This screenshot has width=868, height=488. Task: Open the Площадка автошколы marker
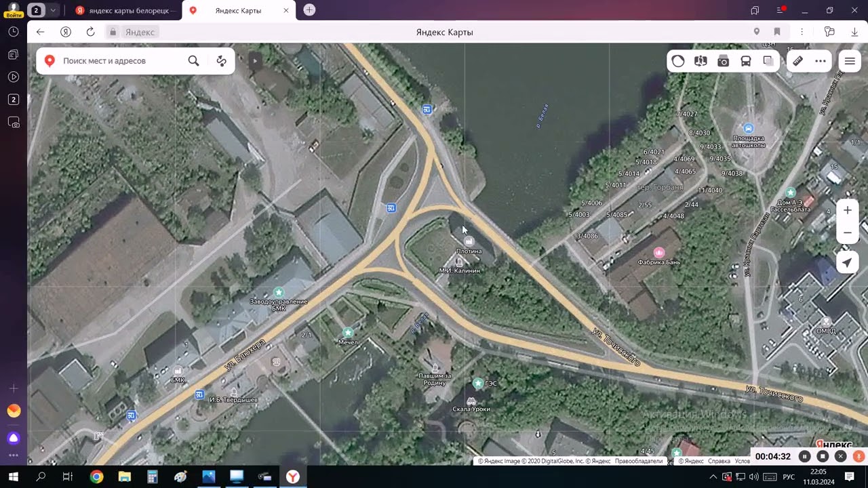coord(748,128)
